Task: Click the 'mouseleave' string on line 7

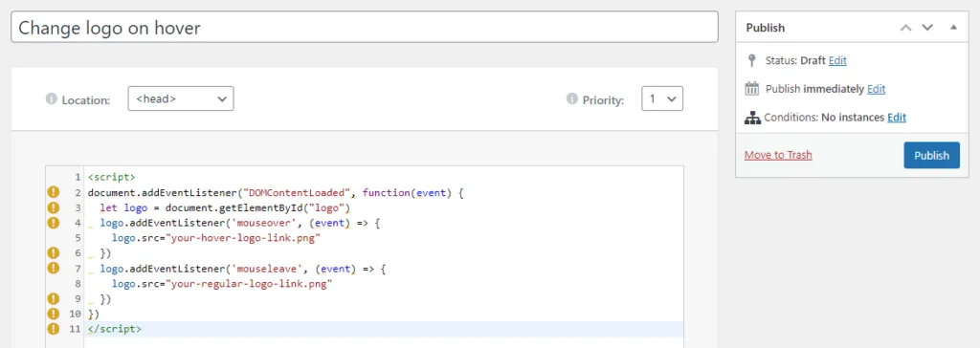Action: [x=267, y=268]
